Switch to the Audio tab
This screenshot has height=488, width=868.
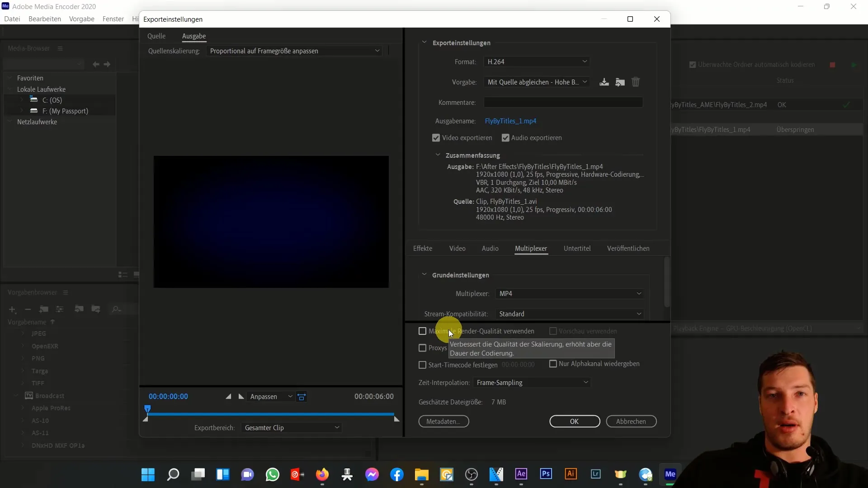click(490, 249)
